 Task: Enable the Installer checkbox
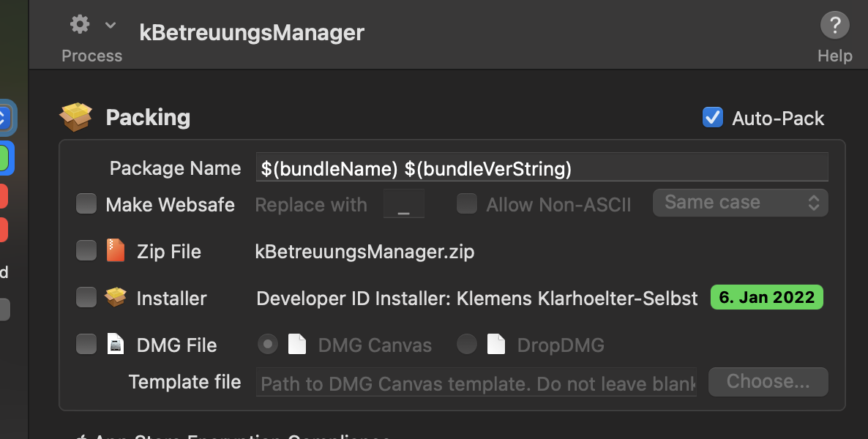(x=86, y=297)
